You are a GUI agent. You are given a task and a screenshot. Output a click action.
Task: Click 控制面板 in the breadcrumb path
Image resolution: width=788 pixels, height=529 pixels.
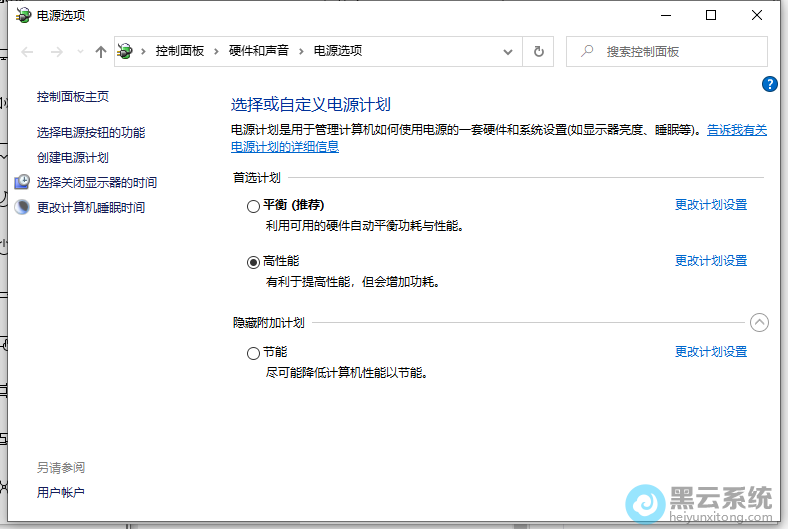179,51
